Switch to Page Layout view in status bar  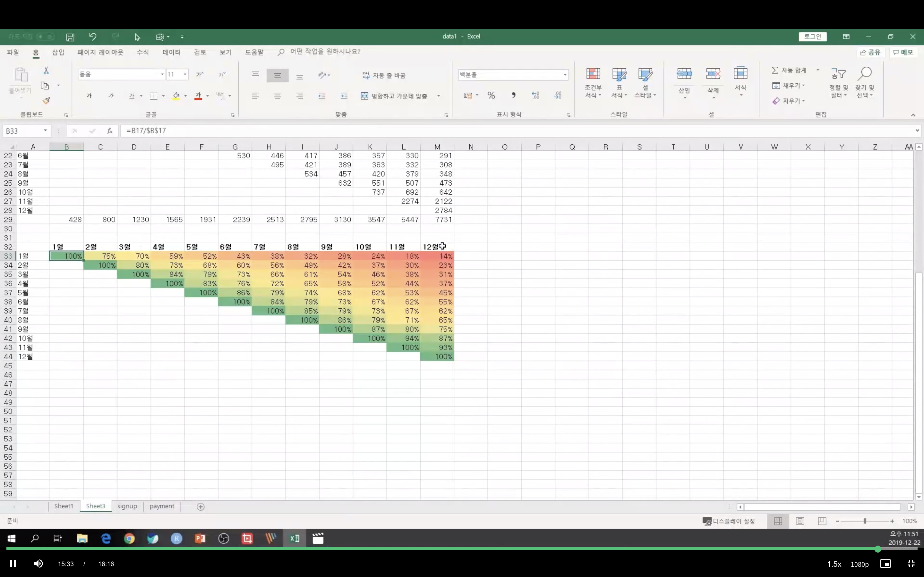click(x=800, y=521)
